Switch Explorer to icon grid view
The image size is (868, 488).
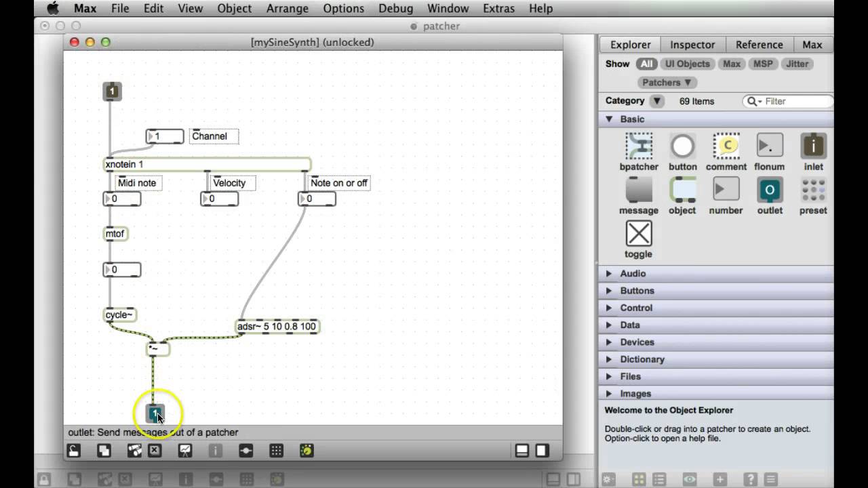click(x=639, y=479)
